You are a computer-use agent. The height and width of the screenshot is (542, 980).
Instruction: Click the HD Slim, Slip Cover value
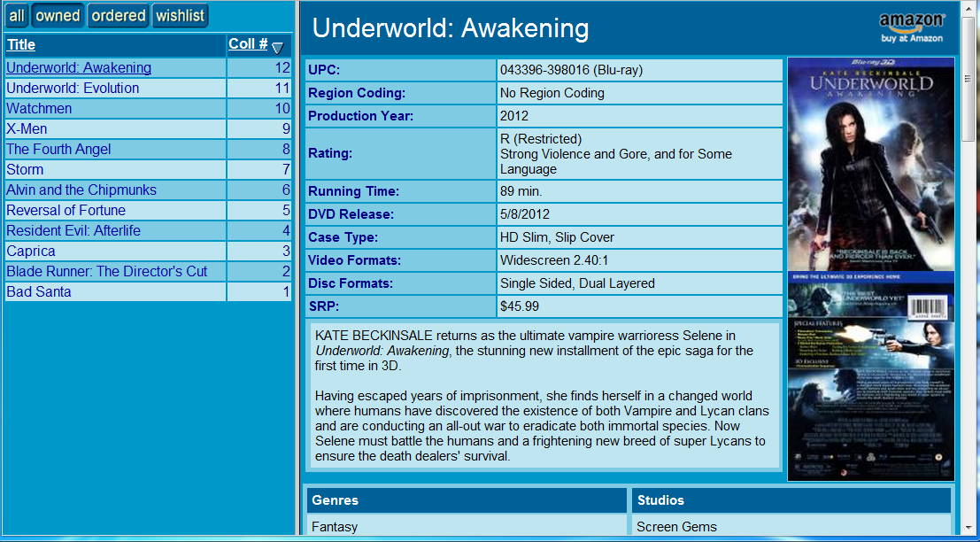click(557, 237)
